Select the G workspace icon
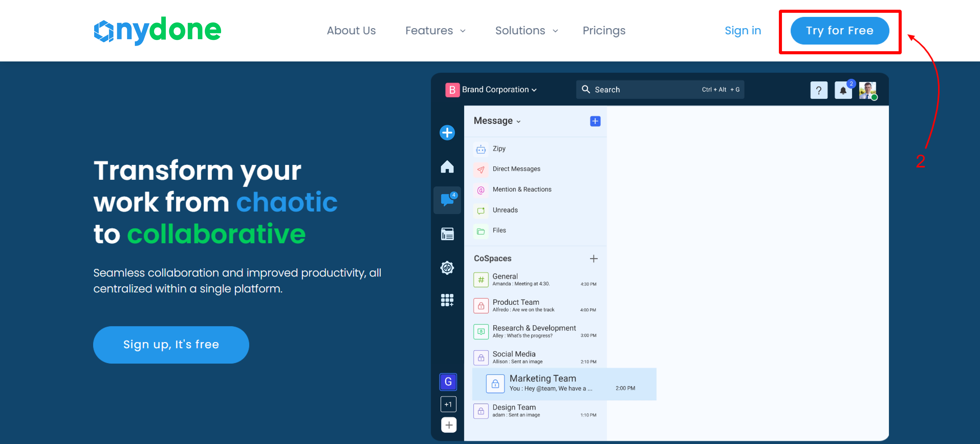Screen dimensions: 980x444 point(448,382)
